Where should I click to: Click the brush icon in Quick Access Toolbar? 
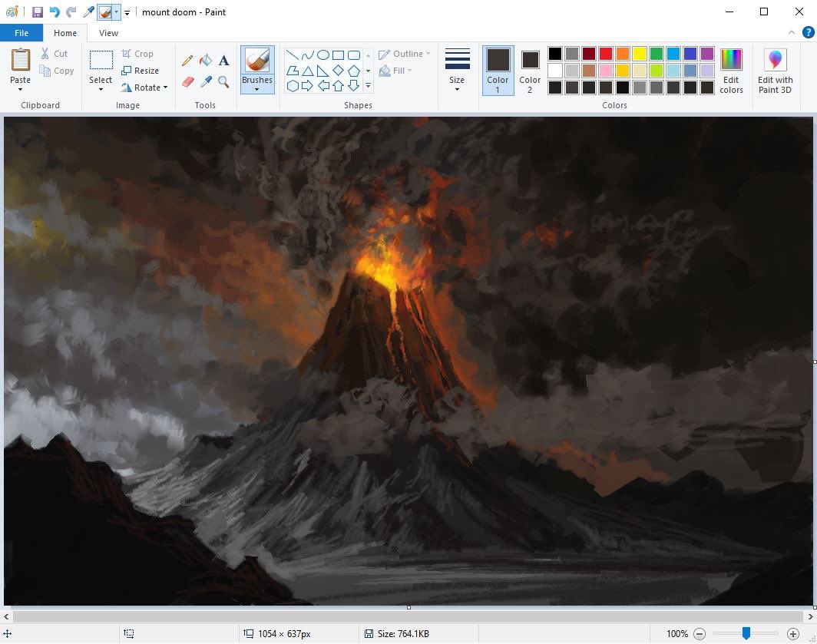tap(105, 12)
